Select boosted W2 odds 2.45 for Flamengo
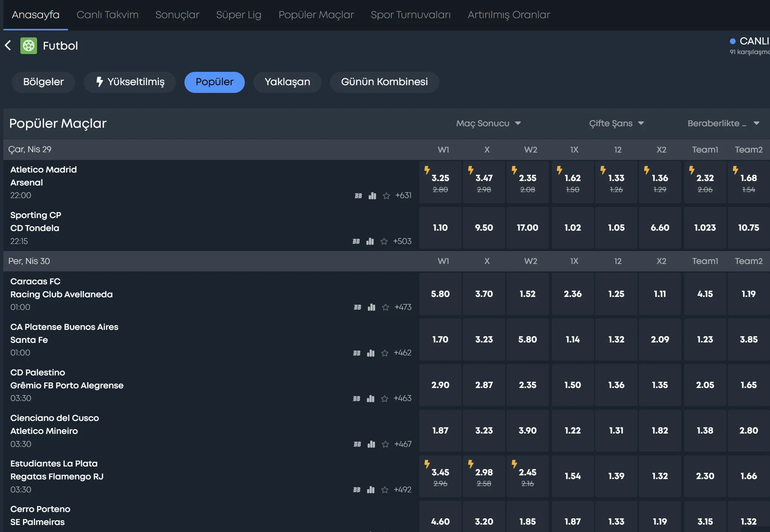Screen dimensions: 770x532 (x=528, y=476)
